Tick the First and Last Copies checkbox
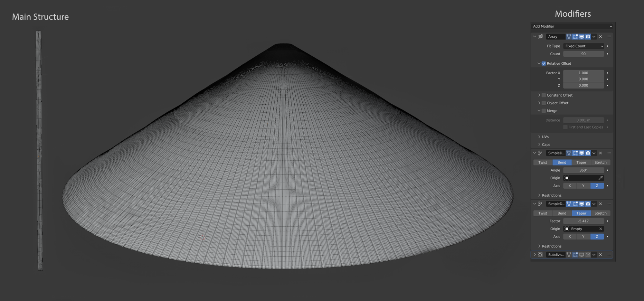The height and width of the screenshot is (301, 644). coord(565,127)
